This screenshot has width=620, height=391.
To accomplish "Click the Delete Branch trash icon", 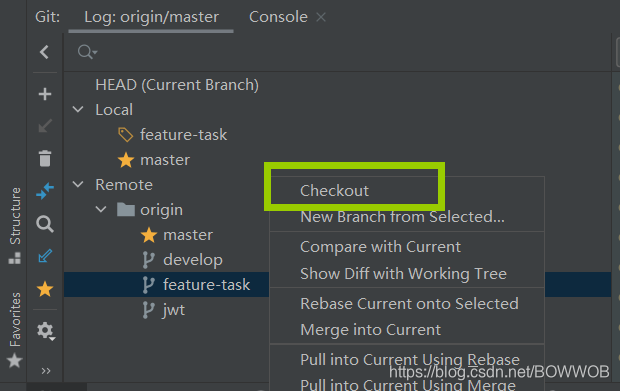I will point(45,159).
